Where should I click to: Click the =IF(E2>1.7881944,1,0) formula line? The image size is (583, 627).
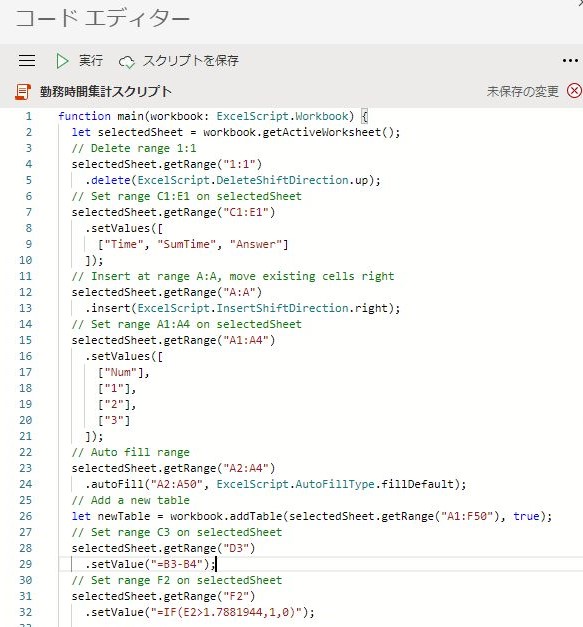click(200, 612)
